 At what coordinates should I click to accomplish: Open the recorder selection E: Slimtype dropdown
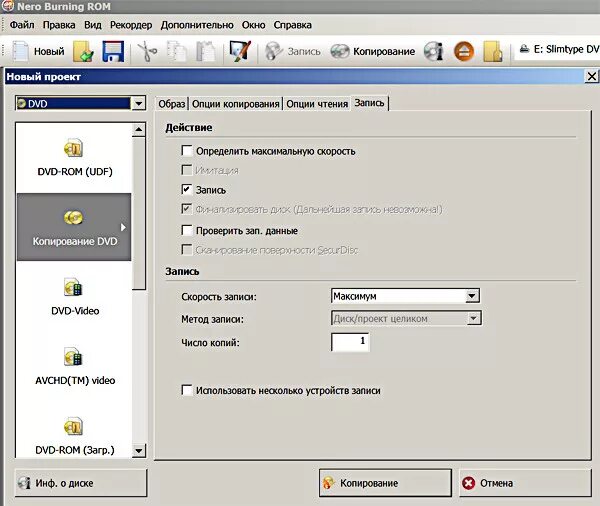[x=558, y=49]
